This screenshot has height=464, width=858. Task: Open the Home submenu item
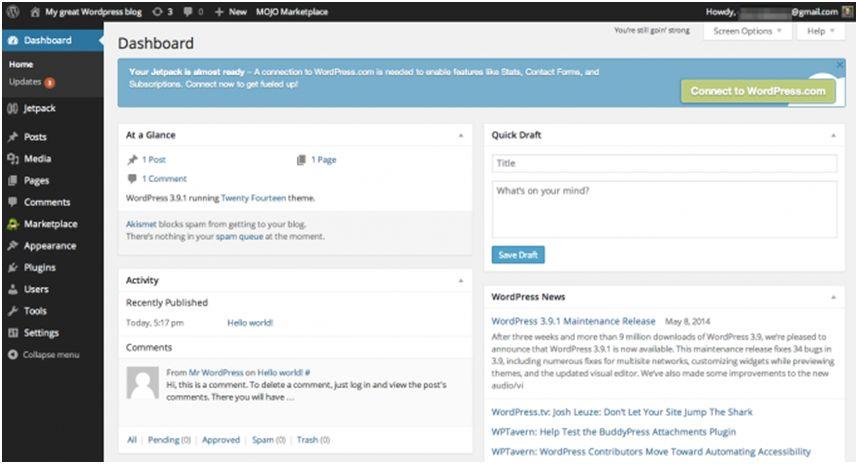click(x=21, y=65)
